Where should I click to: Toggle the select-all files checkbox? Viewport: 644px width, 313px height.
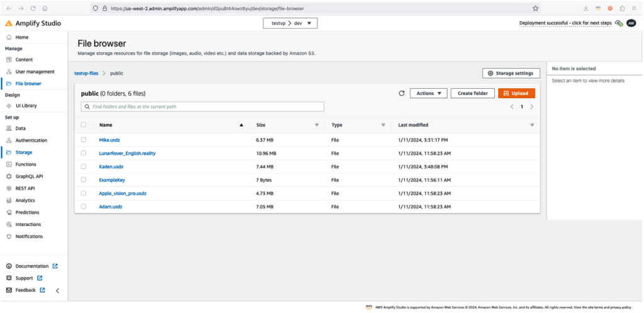84,125
